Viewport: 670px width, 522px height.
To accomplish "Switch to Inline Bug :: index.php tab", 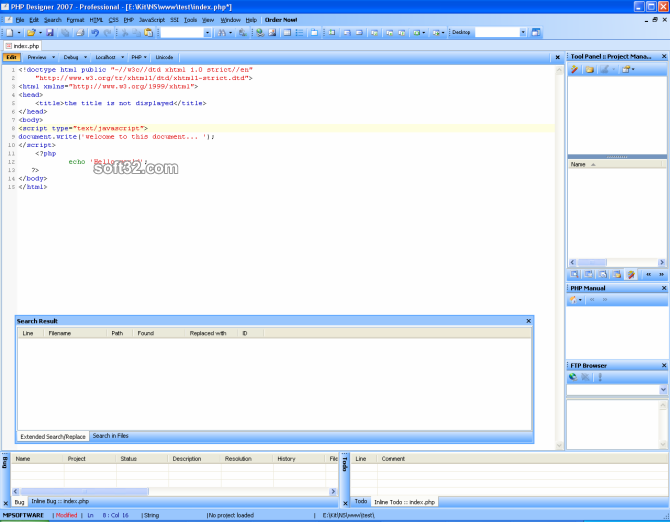I will 60,501.
